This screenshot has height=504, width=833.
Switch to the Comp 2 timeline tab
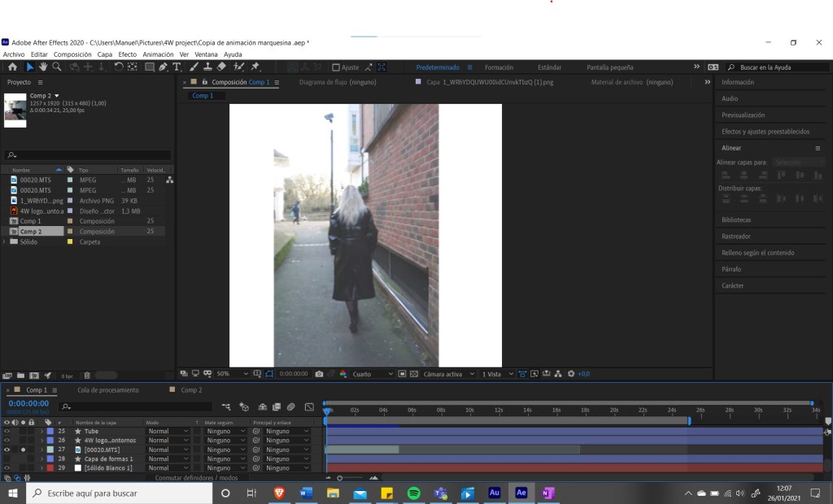(x=190, y=390)
